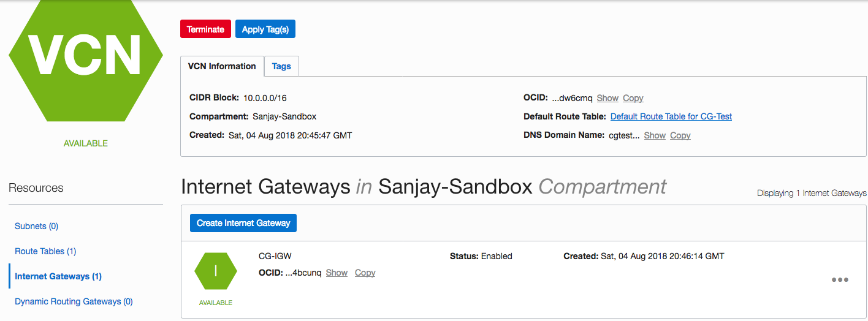Copy the DNS Domain Name

coord(680,135)
